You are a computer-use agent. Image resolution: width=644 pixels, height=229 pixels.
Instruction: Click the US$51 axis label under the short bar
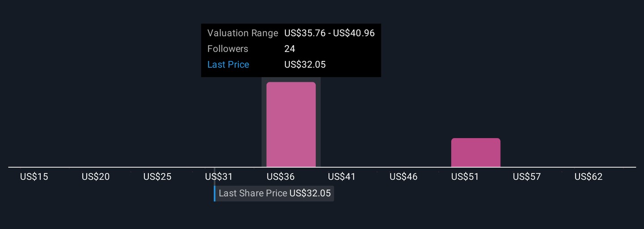coord(465,177)
